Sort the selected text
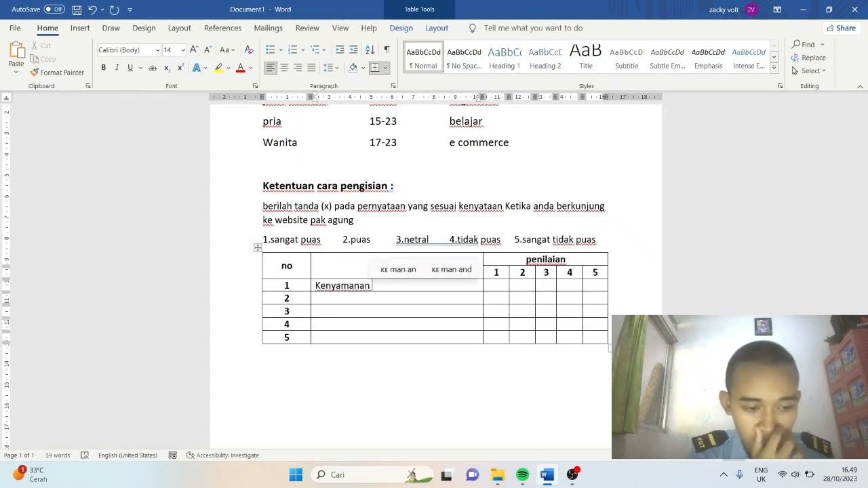868x488 pixels. click(370, 49)
